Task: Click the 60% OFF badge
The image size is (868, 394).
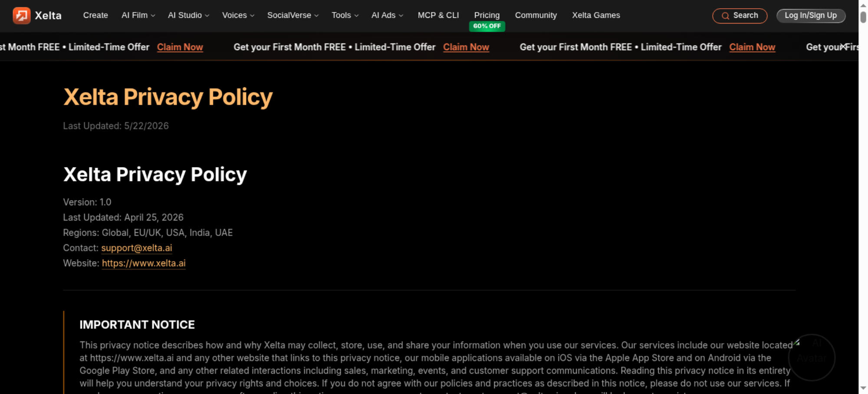Action: 487,26
